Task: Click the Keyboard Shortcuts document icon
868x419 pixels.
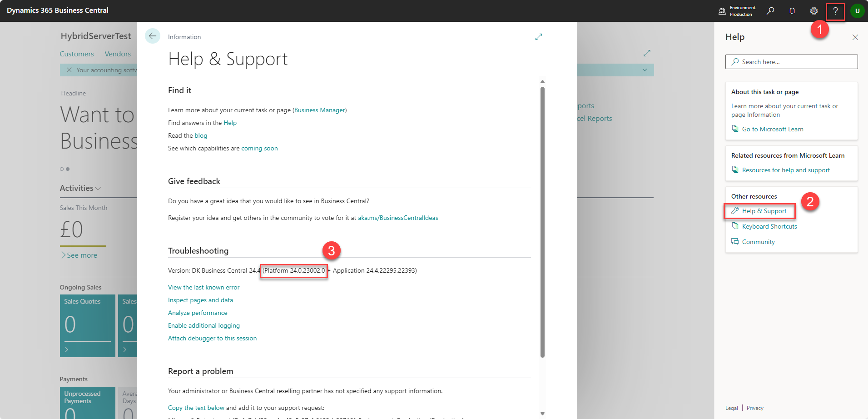Action: pyautogui.click(x=735, y=226)
